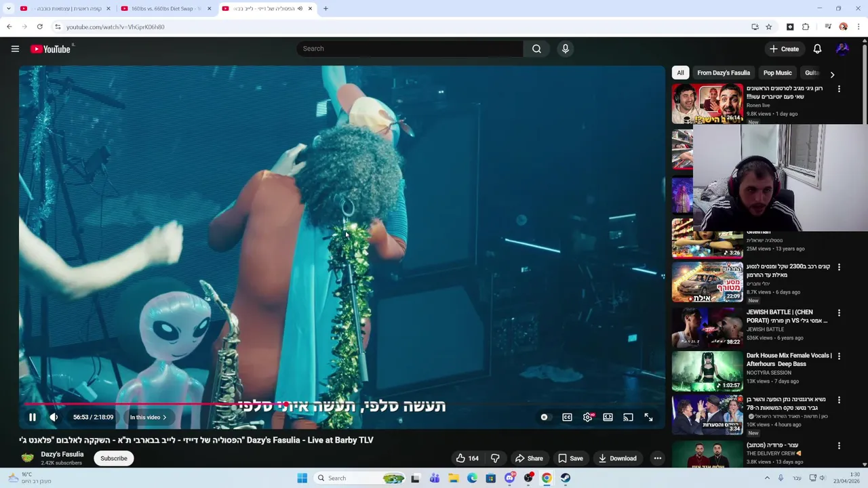Select the From Dazy's Fasulia chip
This screenshot has width=868, height=488.
pos(724,73)
